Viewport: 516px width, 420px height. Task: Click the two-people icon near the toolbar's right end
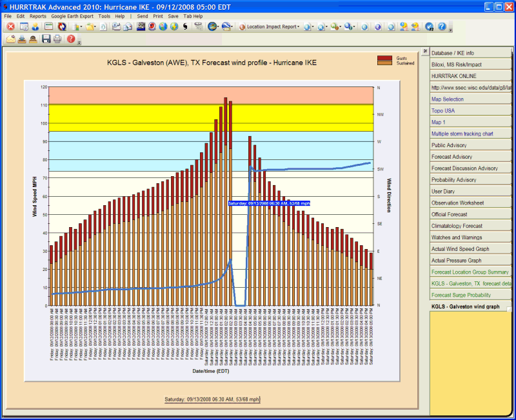coord(403,28)
